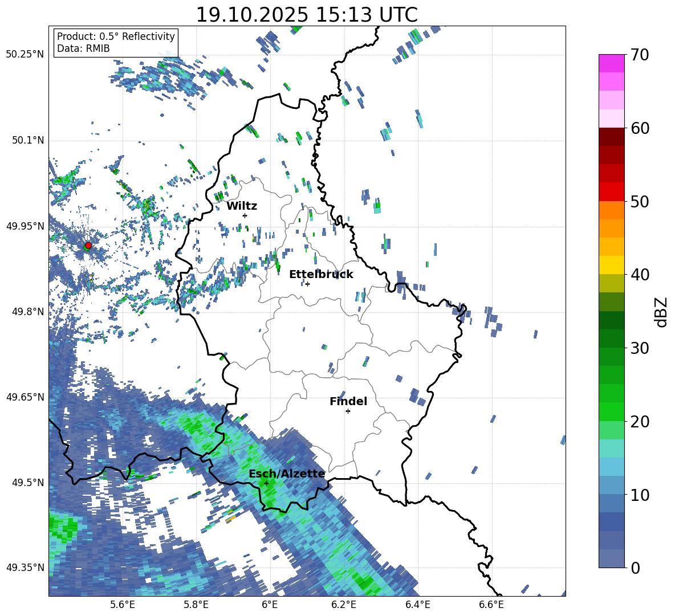Click the 6.2°E longitude label
Image resolution: width=675 pixels, height=616 pixels.
click(344, 605)
